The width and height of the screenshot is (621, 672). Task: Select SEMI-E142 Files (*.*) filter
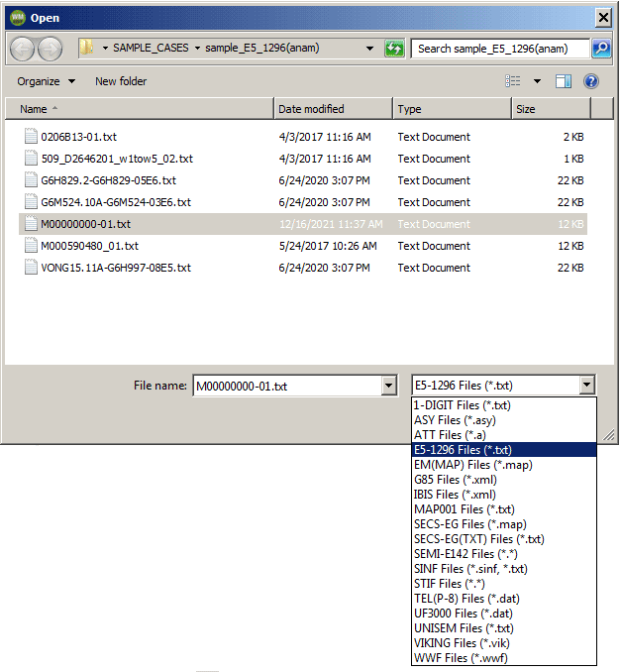point(504,554)
